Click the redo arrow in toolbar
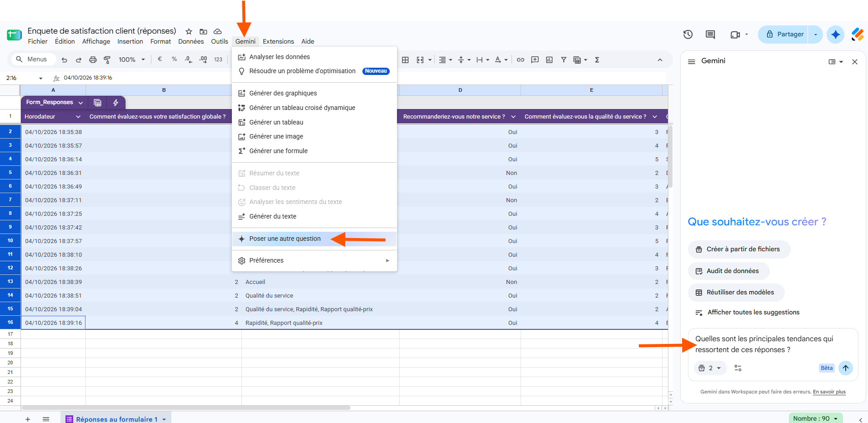This screenshot has width=868, height=423. click(79, 60)
